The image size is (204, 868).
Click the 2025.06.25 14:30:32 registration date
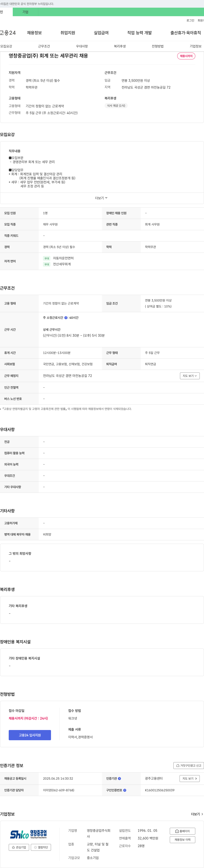pos(58,779)
